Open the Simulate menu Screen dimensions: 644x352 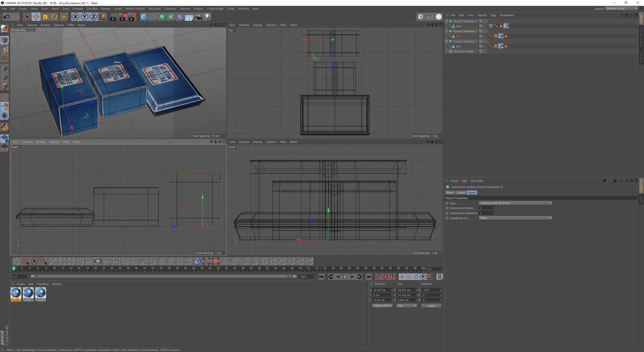point(92,9)
